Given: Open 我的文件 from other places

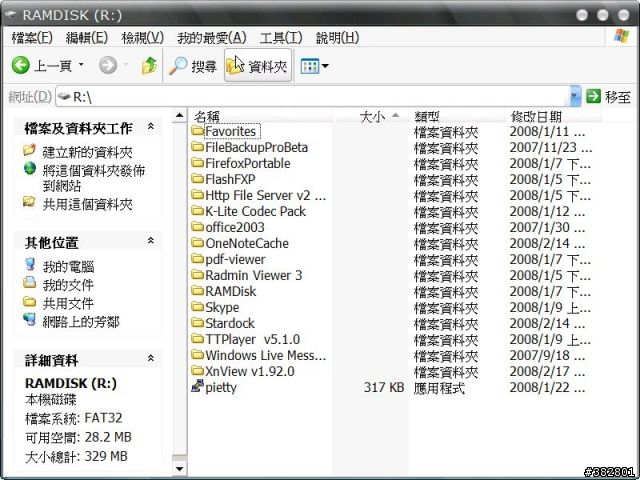Looking at the screenshot, I should (68, 285).
